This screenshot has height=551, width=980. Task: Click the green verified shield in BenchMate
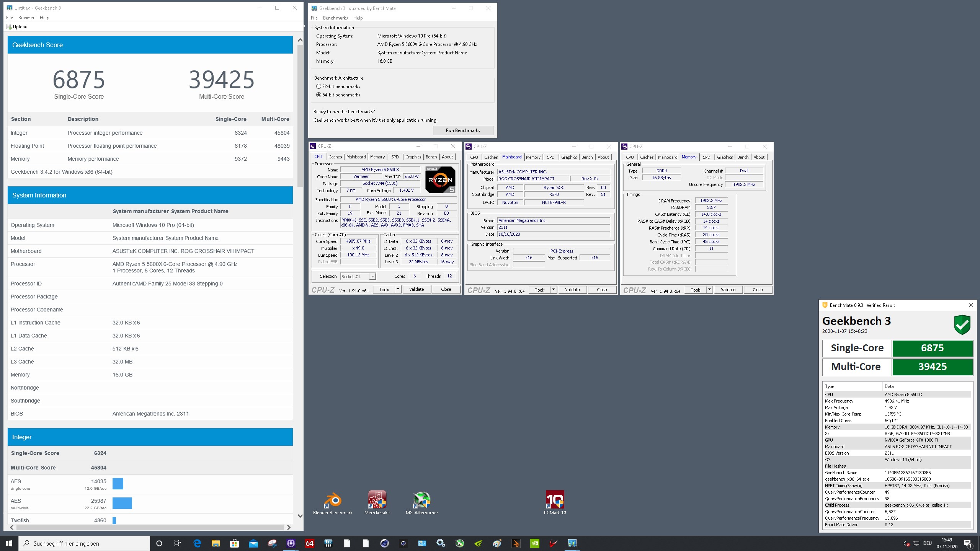pyautogui.click(x=962, y=324)
